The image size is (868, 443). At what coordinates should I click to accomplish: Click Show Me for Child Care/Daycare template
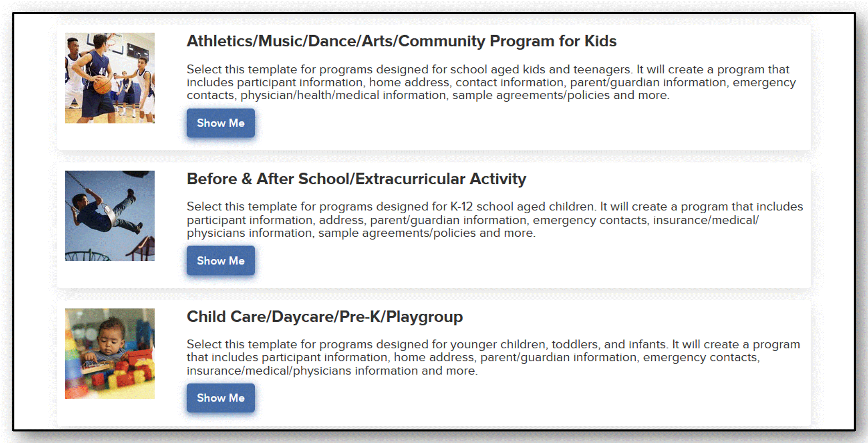220,398
